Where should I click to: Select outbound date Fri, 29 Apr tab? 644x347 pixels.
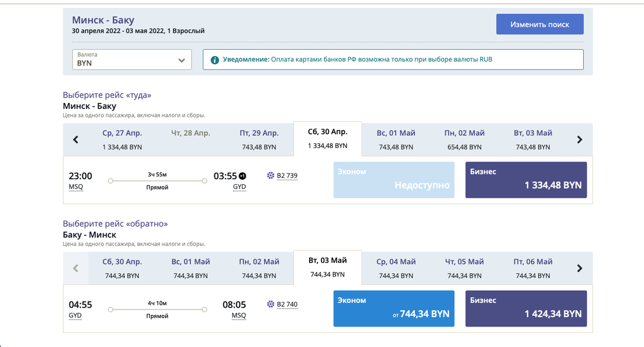[x=259, y=139]
